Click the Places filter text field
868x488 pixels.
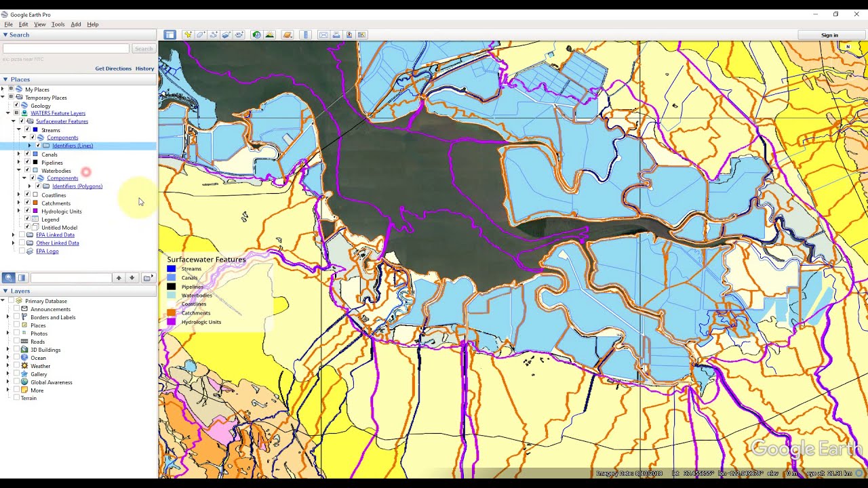(x=71, y=278)
